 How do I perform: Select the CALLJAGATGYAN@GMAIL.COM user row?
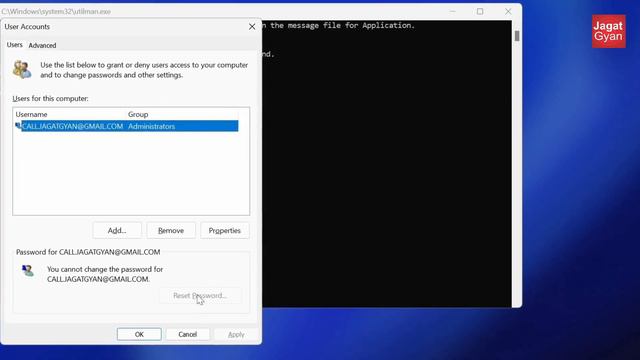(127, 126)
